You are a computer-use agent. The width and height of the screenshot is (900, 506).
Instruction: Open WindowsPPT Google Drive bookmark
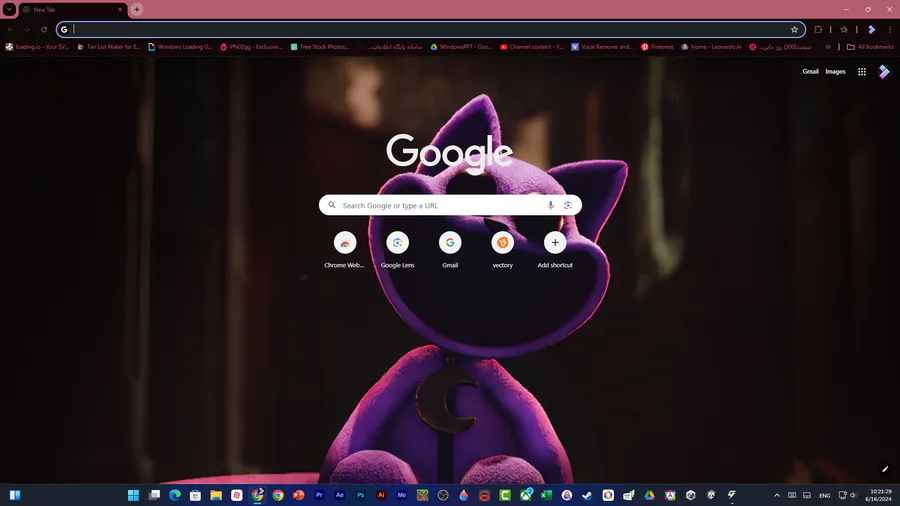pyautogui.click(x=461, y=47)
